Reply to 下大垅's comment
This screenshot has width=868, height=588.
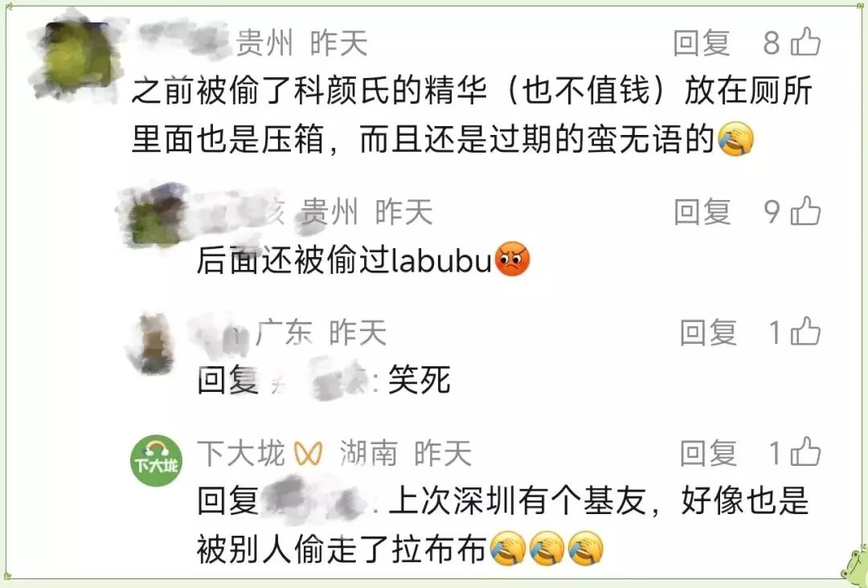click(708, 452)
